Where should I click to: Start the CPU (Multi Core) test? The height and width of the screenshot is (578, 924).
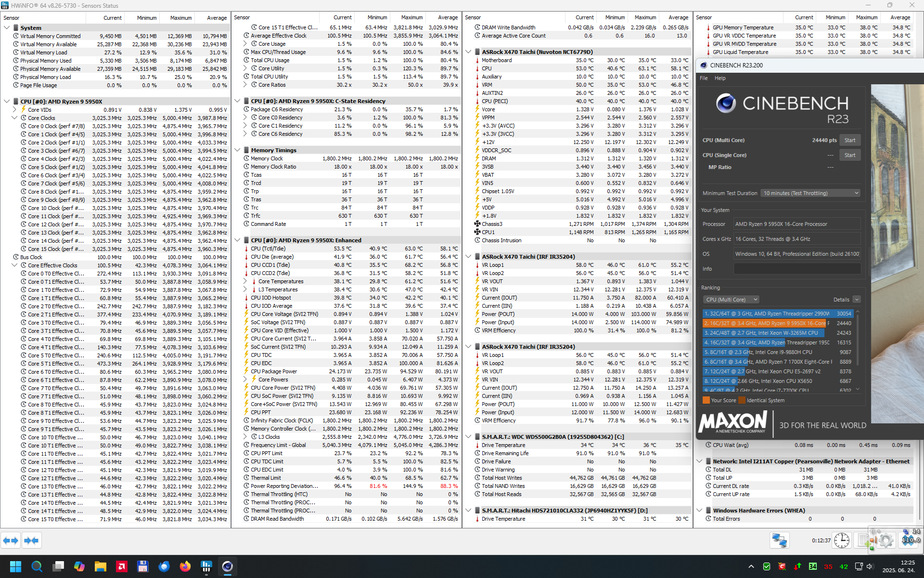(x=850, y=140)
